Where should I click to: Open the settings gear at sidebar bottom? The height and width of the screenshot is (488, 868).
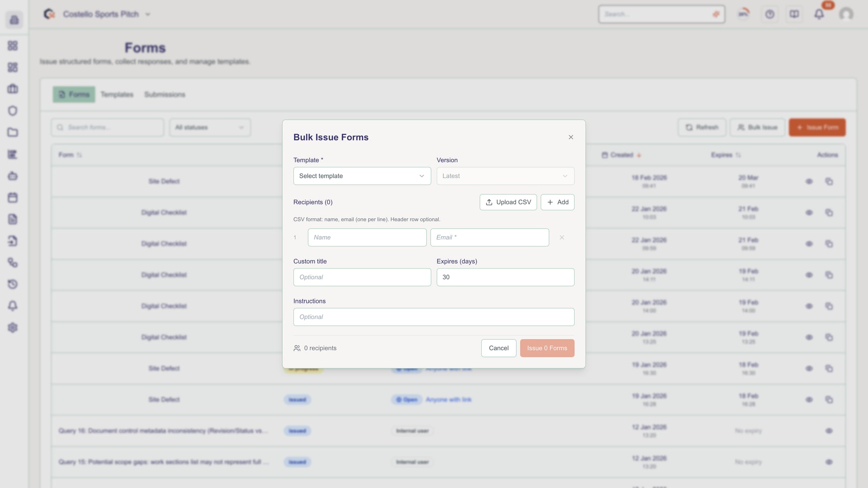13,328
